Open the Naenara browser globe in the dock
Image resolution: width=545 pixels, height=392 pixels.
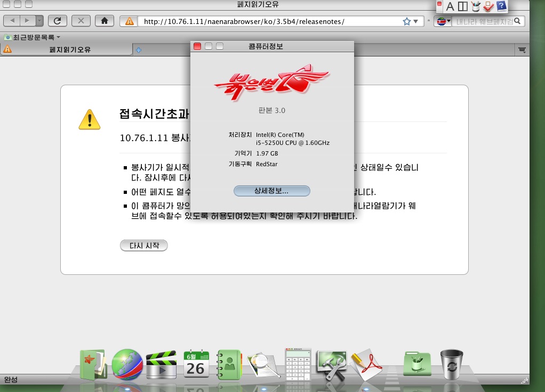(x=127, y=364)
